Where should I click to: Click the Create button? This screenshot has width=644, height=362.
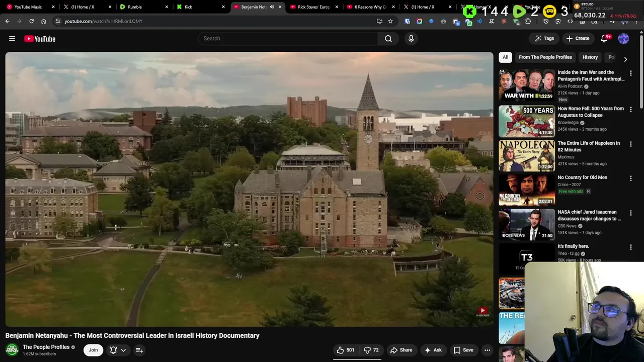pos(578,39)
